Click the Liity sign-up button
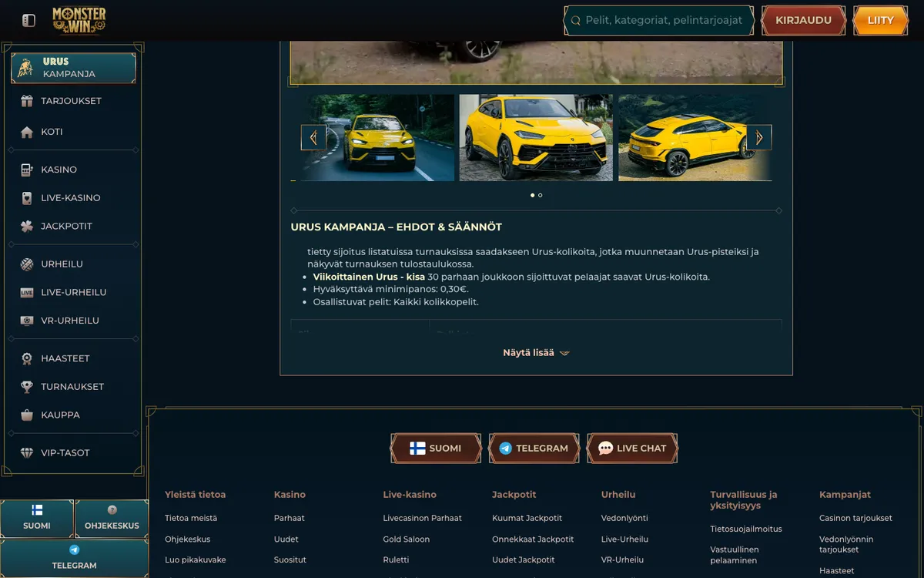 (881, 21)
